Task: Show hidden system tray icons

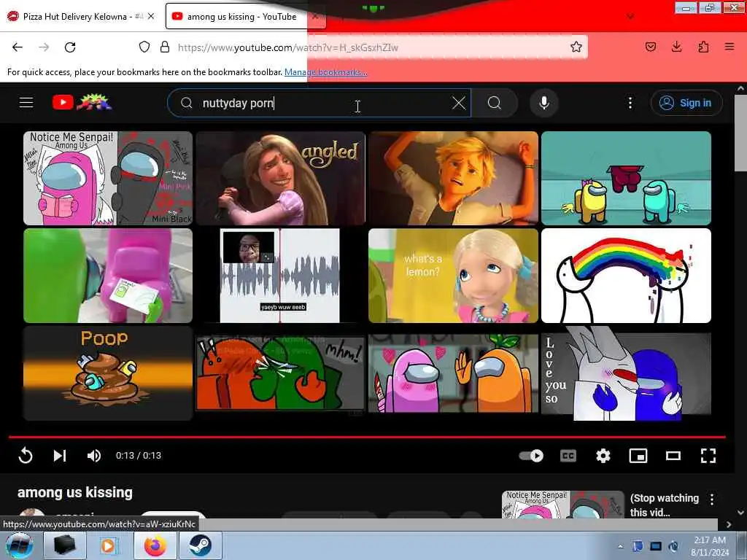Action: pyautogui.click(x=620, y=546)
